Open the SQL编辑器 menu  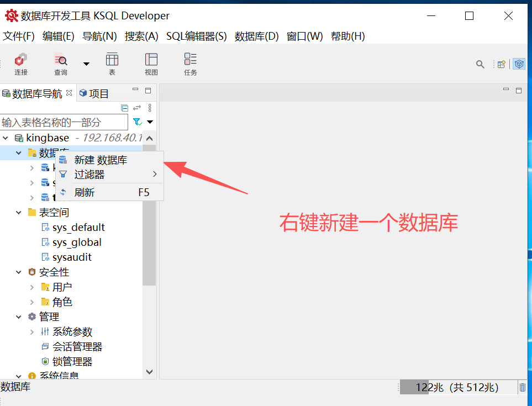pyautogui.click(x=196, y=36)
